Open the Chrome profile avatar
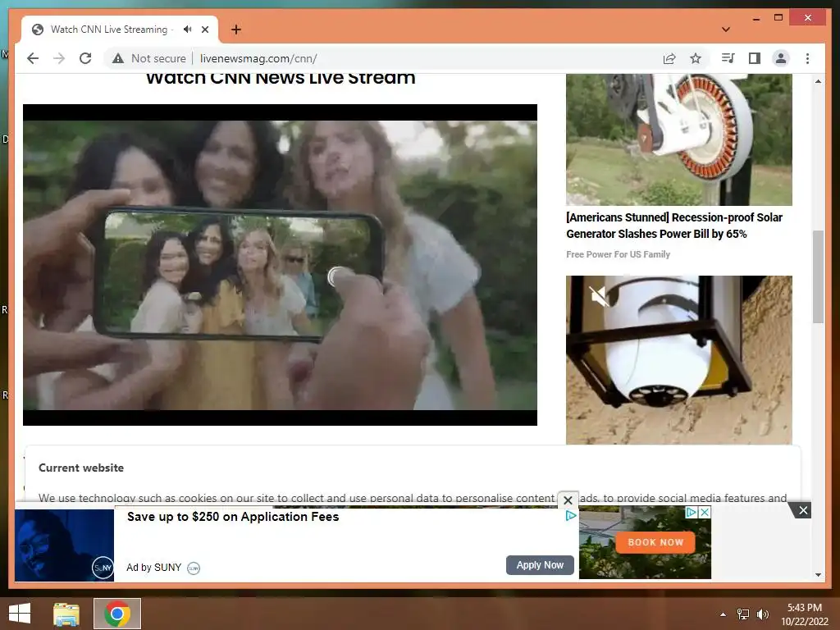The image size is (840, 630). tap(781, 58)
